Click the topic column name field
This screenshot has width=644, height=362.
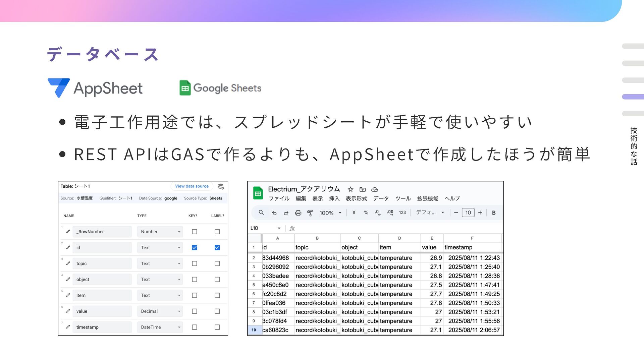(102, 263)
